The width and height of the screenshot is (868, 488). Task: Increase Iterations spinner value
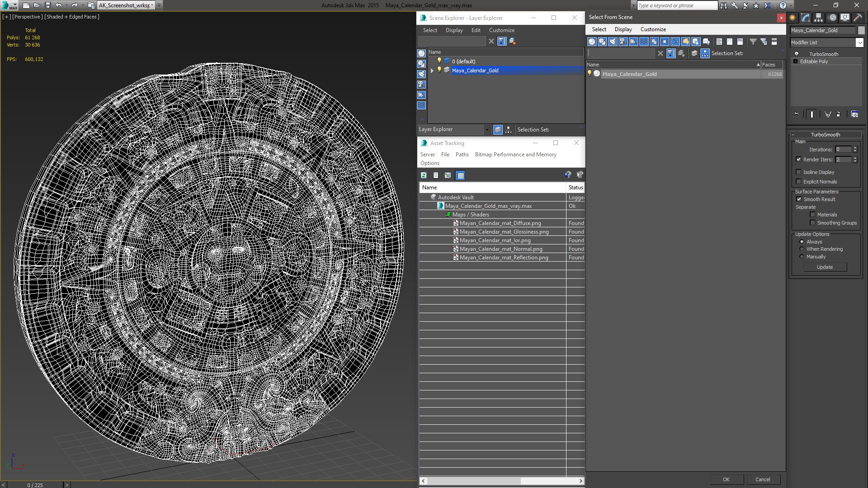click(x=855, y=148)
